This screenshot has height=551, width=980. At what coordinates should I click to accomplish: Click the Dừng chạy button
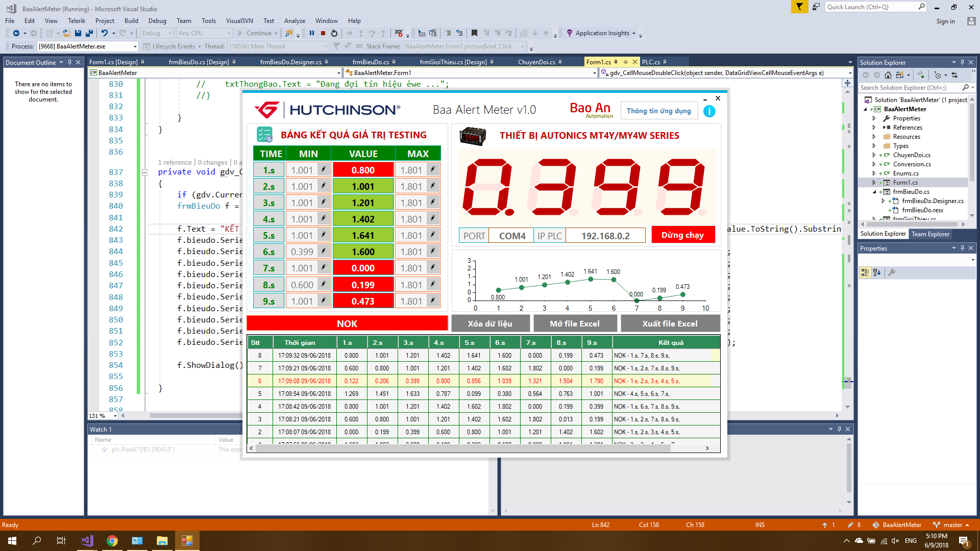coord(682,235)
